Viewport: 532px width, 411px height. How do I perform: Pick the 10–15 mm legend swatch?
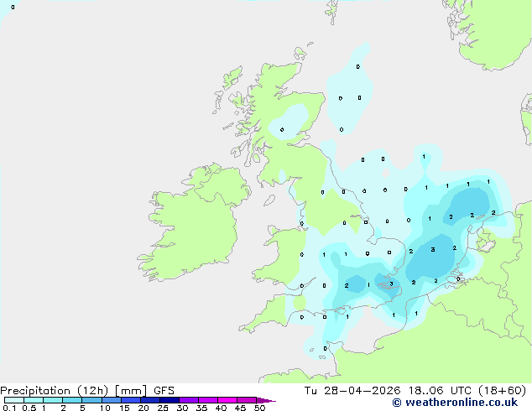[x=112, y=400]
